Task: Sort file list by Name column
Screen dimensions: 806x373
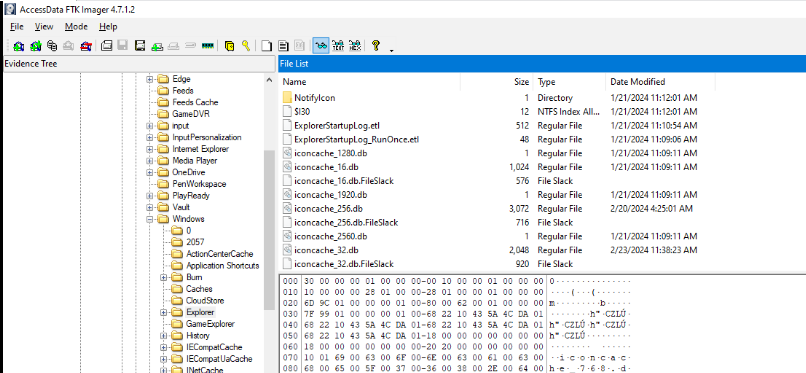Action: pyautogui.click(x=370, y=82)
